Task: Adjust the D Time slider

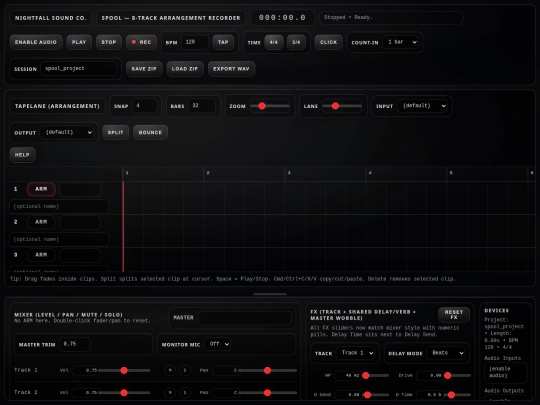Action: [x=457, y=395]
